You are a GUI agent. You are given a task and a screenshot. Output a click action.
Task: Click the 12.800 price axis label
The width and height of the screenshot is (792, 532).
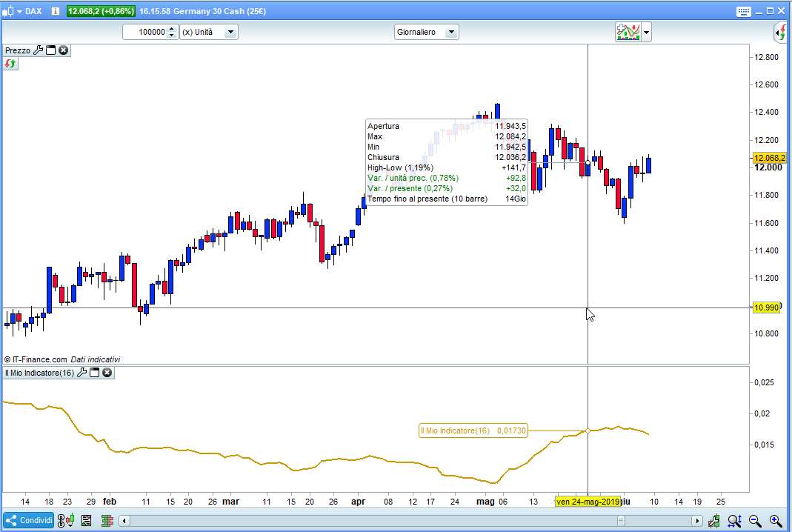[766, 57]
